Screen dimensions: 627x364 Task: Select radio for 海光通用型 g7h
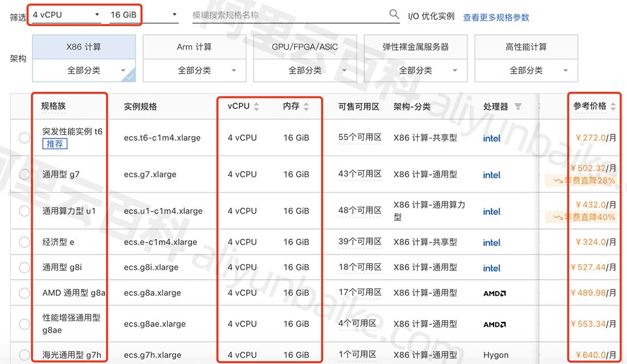25,355
